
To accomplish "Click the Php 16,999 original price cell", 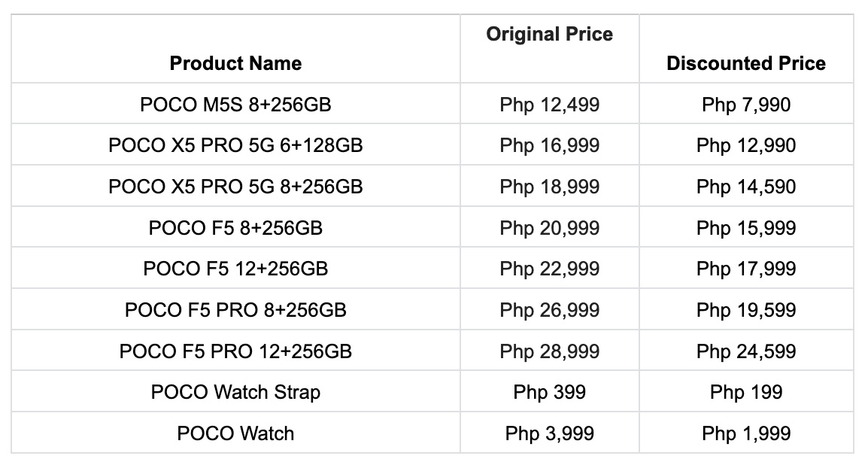I will coord(550,145).
